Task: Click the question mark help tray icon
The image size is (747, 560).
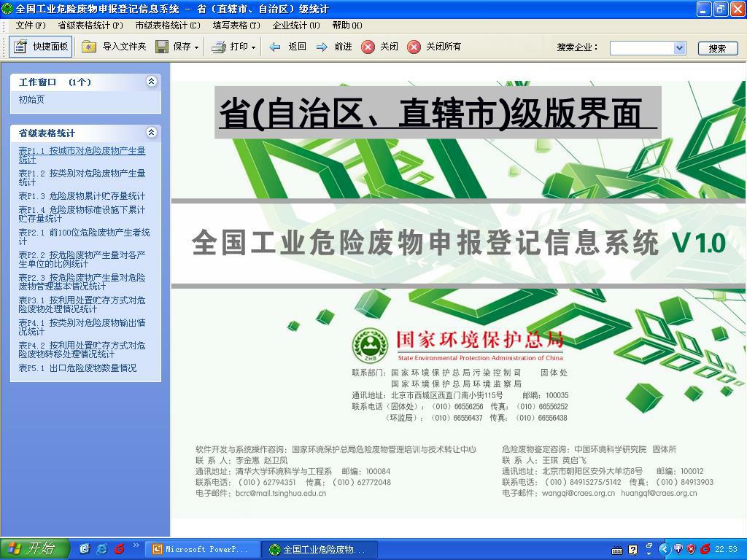Action: coord(633,550)
